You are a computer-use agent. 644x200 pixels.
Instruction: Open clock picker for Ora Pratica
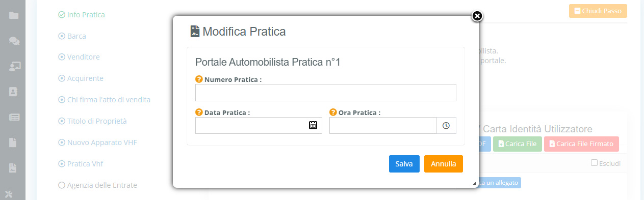[x=446, y=125]
